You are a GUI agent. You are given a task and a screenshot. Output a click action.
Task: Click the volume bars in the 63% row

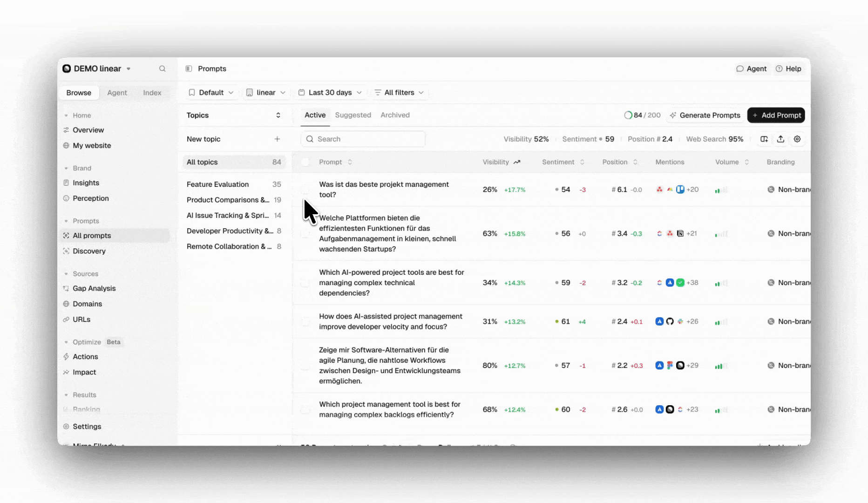(721, 234)
